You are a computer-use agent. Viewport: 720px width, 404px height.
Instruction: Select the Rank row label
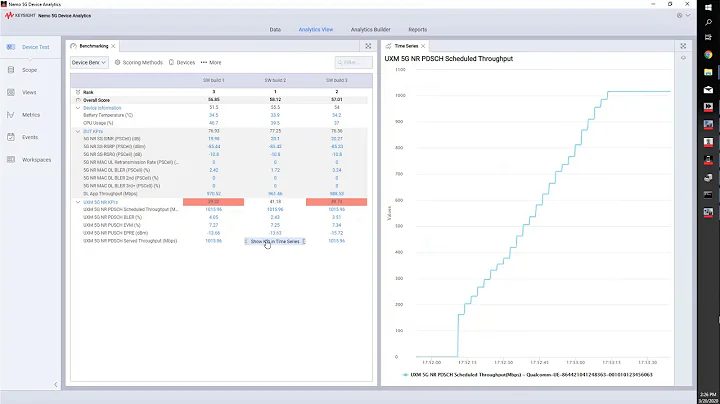click(x=88, y=92)
